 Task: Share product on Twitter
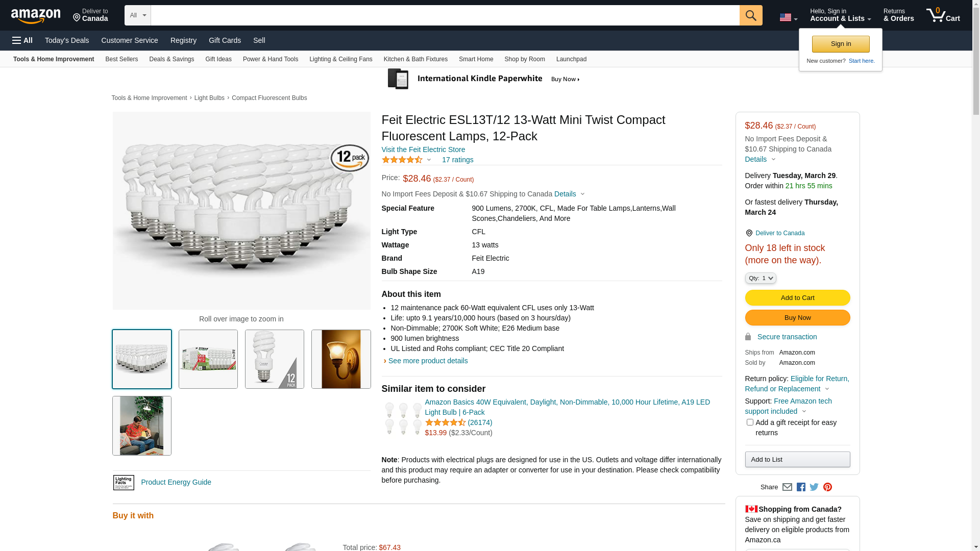(x=814, y=487)
